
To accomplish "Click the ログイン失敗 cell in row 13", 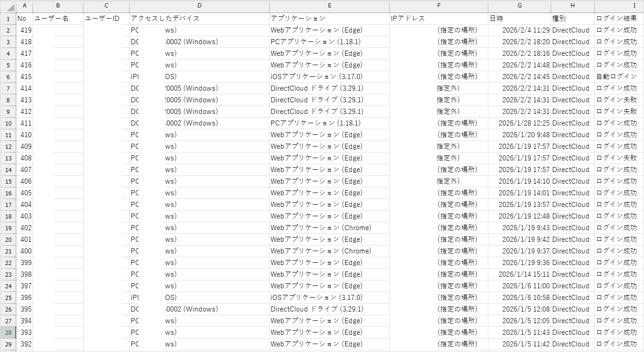I will [616, 158].
